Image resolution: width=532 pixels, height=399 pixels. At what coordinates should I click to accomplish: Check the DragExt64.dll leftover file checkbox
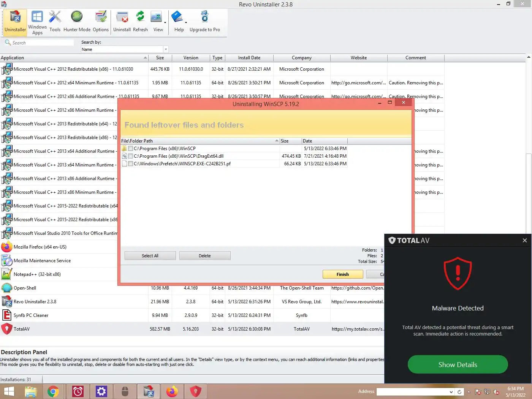pyautogui.click(x=131, y=156)
